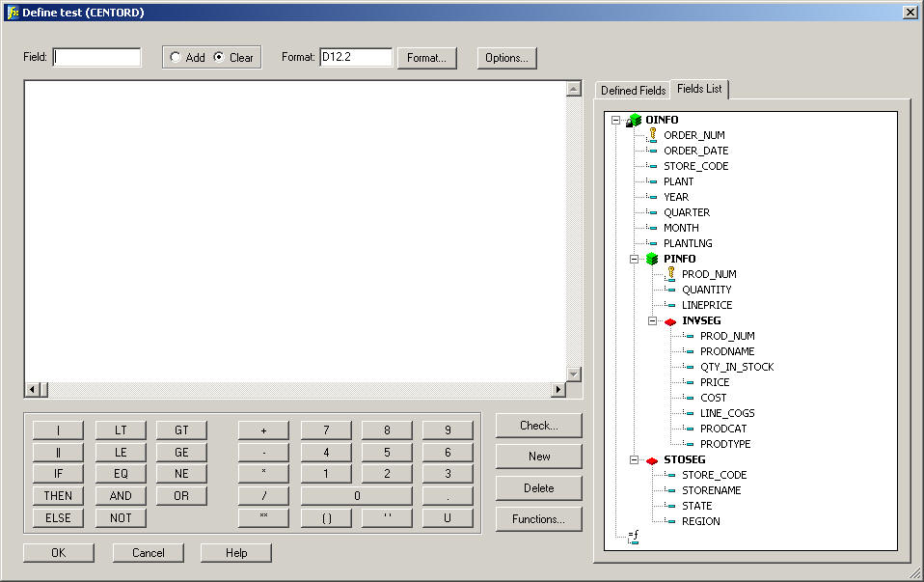The height and width of the screenshot is (582, 924).
Task: Click the field icon next to ORDER_DATE
Action: (652, 151)
